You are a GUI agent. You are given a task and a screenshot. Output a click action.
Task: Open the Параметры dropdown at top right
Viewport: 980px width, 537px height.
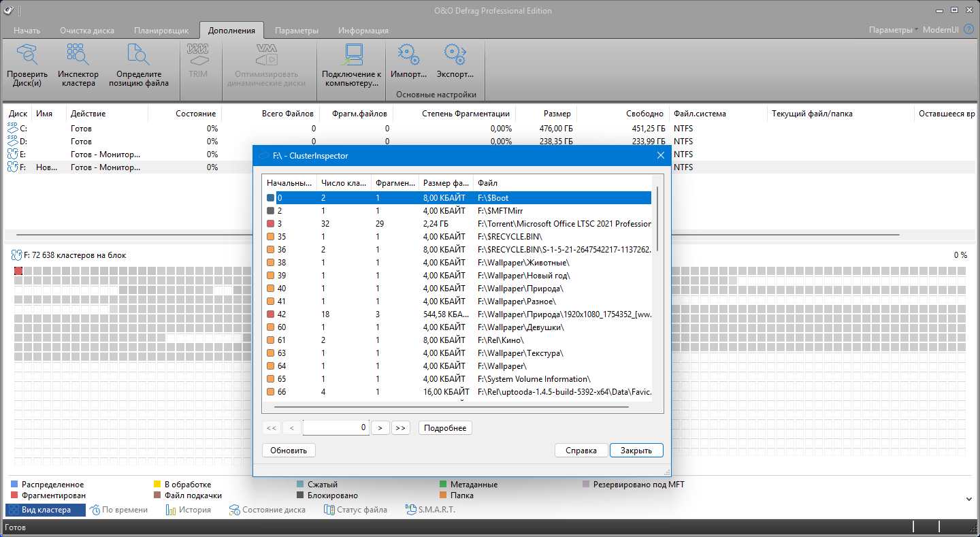pos(893,30)
